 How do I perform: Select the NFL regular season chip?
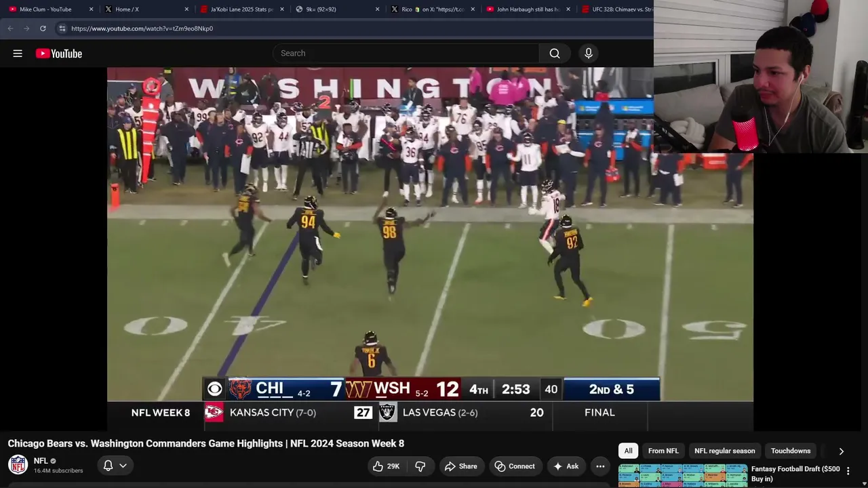(x=724, y=451)
